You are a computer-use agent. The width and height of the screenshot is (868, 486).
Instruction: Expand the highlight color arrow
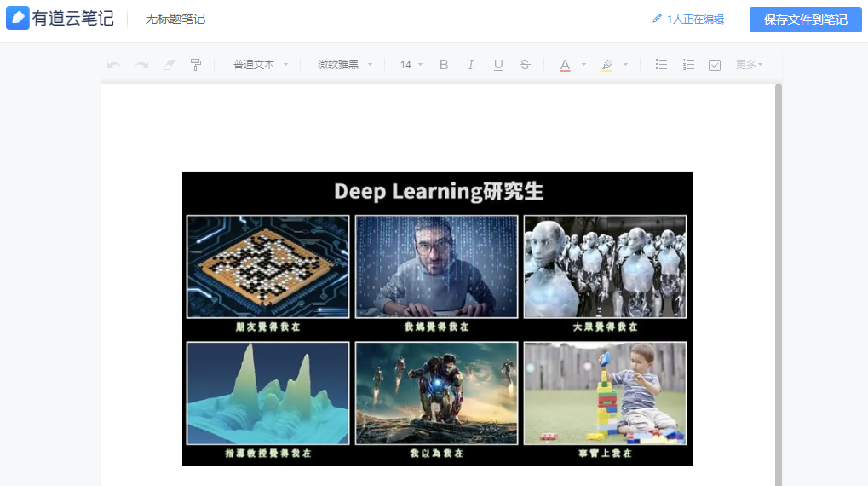point(625,65)
